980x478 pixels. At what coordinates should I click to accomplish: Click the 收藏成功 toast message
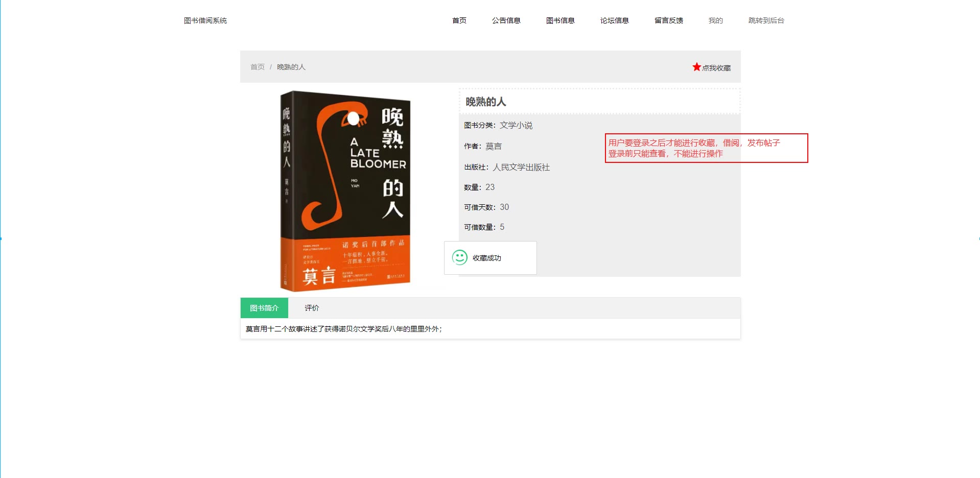[x=491, y=258]
